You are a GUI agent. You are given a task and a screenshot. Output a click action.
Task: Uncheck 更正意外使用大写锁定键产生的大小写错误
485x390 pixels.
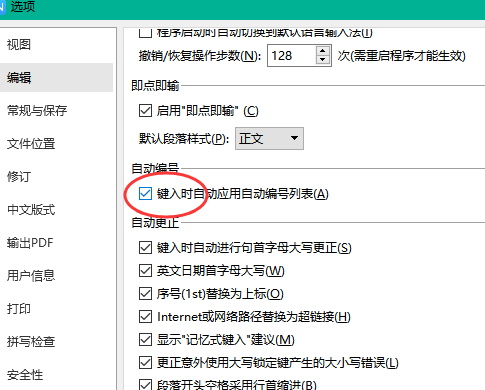click(x=145, y=363)
